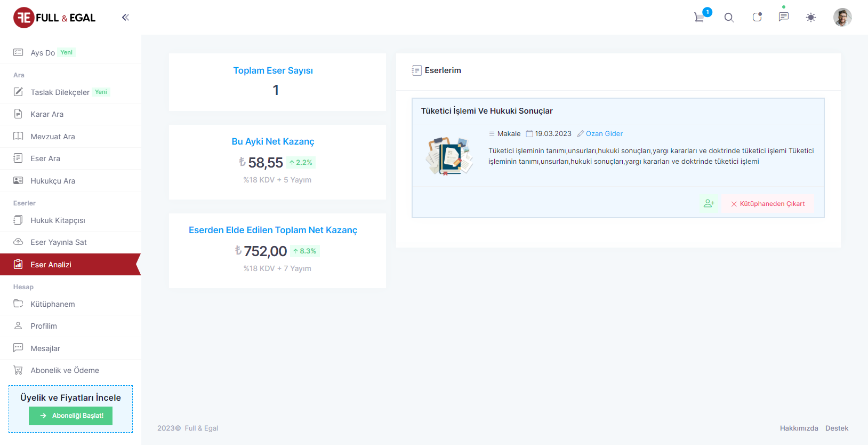
Task: Click Kütüphaneden Çıkart button
Action: coord(768,204)
